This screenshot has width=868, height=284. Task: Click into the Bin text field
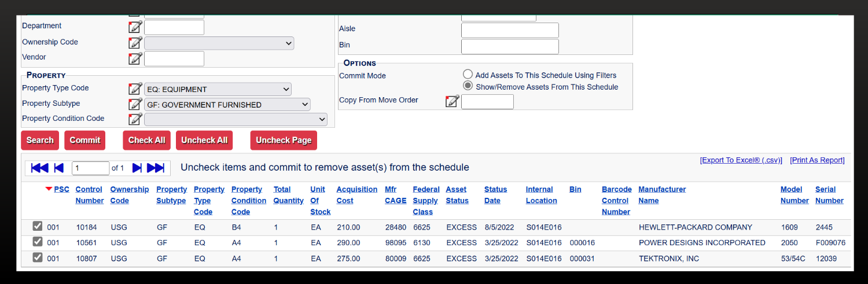click(x=510, y=46)
